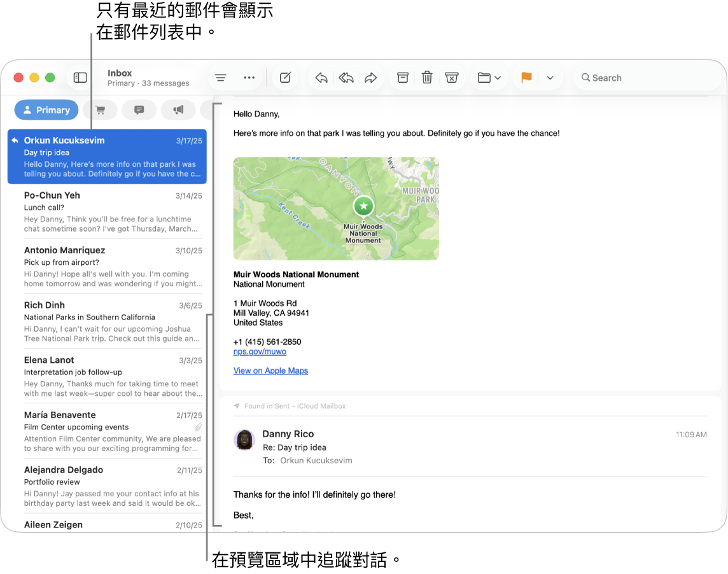Screen dimensions: 728x574
Task: Toggle the sidebar visibility button
Action: pos(80,78)
